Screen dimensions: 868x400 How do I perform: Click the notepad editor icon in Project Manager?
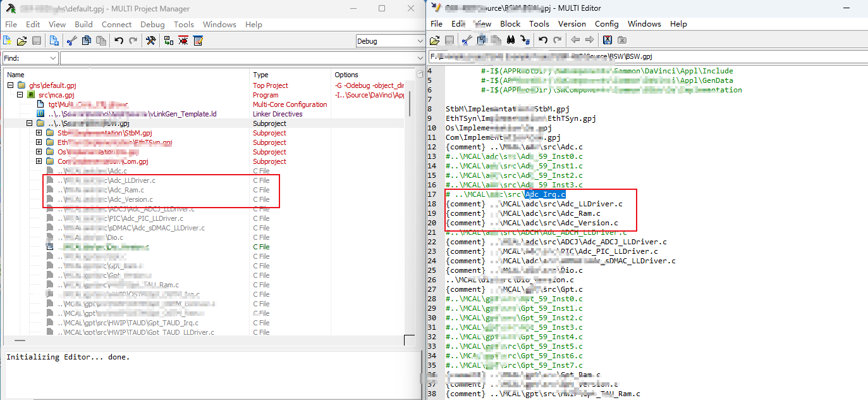click(199, 41)
